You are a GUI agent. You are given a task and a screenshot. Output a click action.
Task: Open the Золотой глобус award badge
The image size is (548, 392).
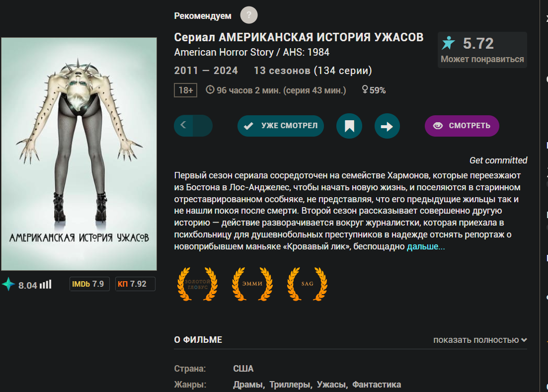[x=197, y=284]
